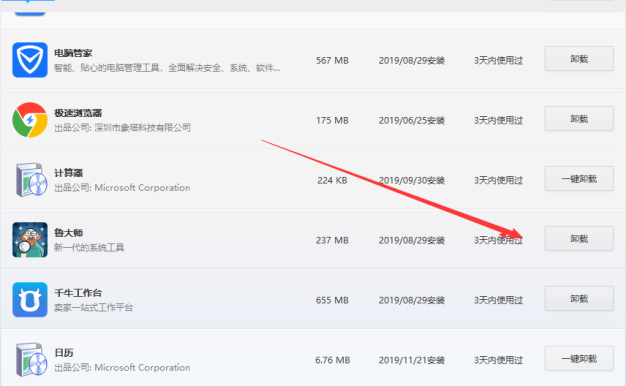Click 3天内使用过 in the 千牛工作台 row
The image size is (626, 386).
pos(498,300)
